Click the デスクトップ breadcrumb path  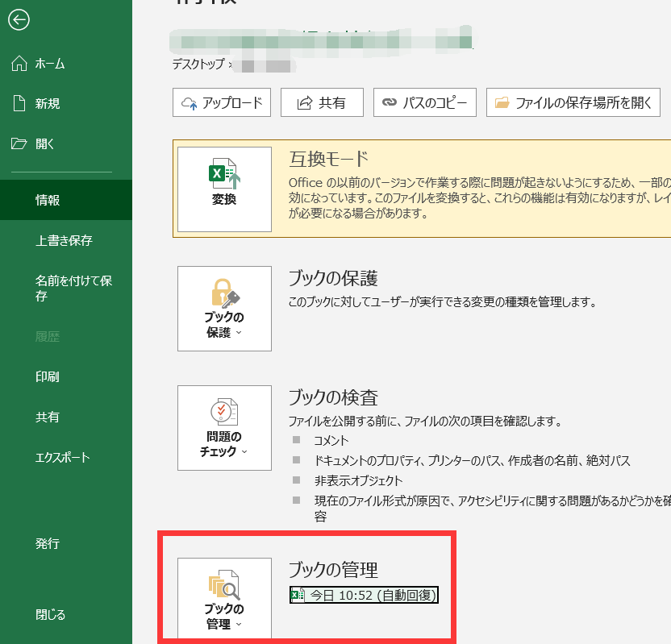click(x=199, y=62)
